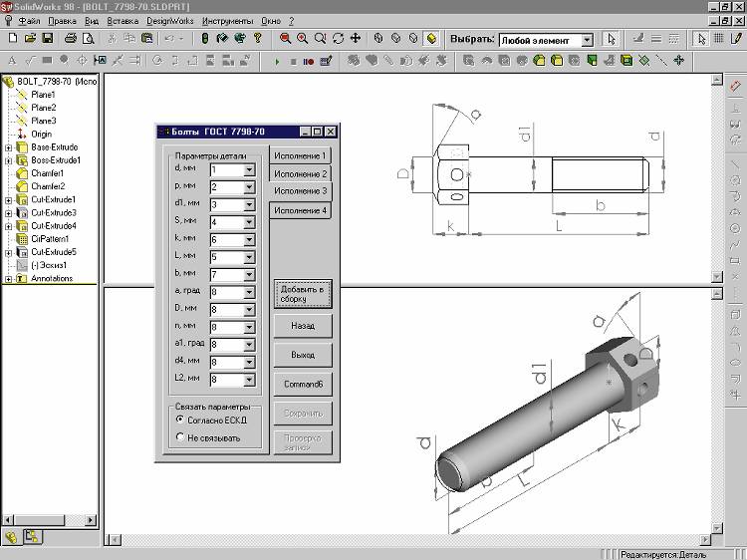Click the Исполнение 4 button
Screen dimensions: 747x560
pos(300,210)
